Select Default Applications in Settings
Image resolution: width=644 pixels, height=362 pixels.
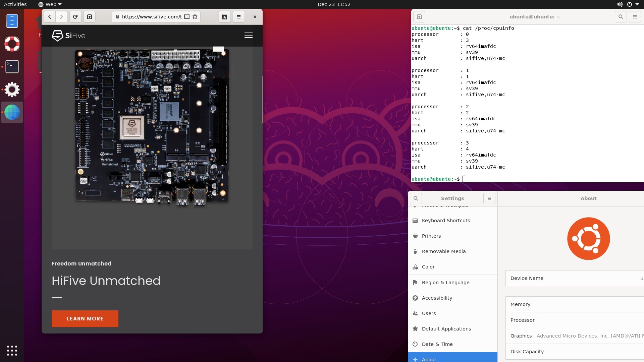tap(452, 329)
